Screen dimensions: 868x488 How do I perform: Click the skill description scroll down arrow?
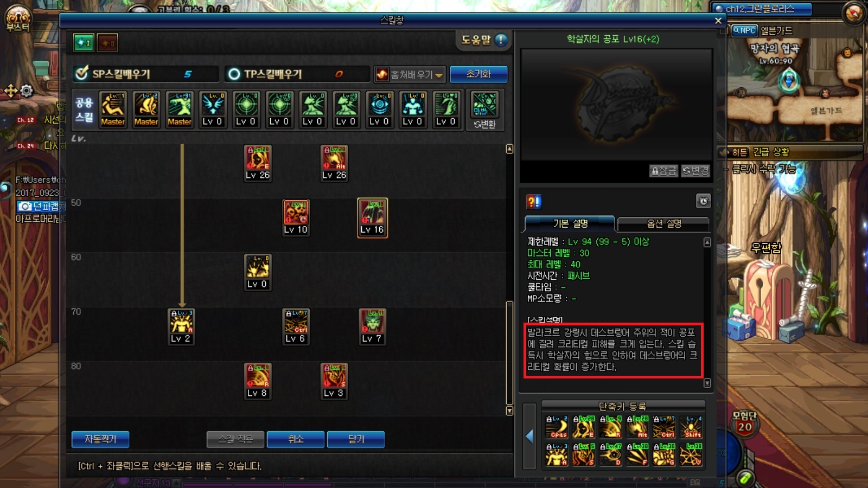(707, 383)
